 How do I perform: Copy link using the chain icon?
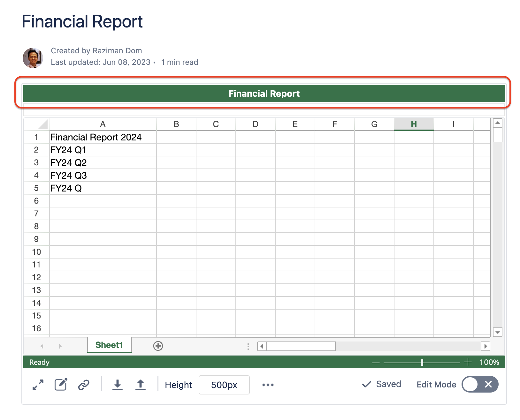pyautogui.click(x=84, y=385)
